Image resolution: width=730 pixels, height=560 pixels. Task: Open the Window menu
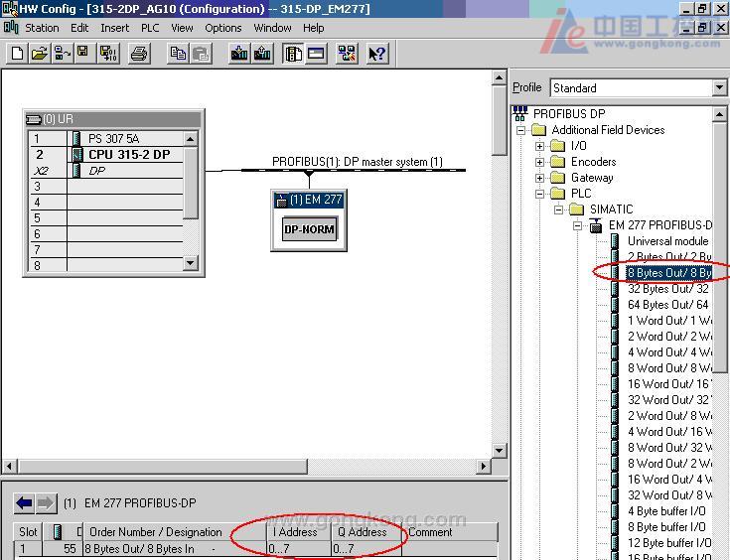coord(272,28)
